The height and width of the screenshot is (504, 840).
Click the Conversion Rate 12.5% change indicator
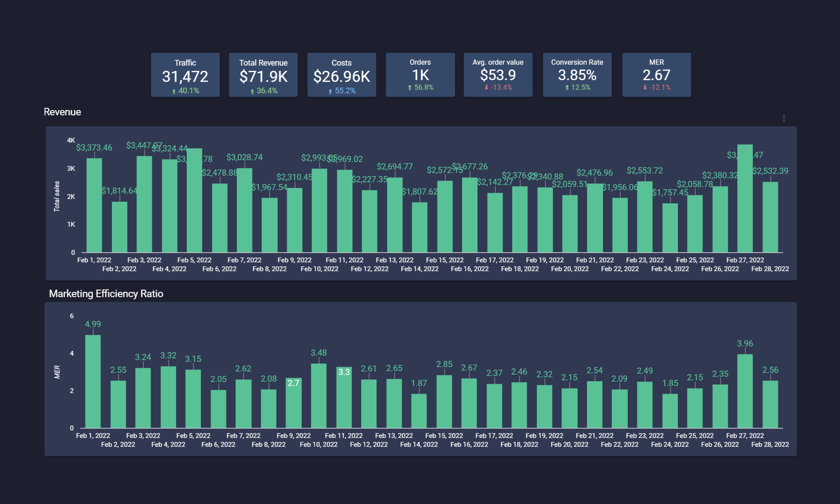(578, 87)
